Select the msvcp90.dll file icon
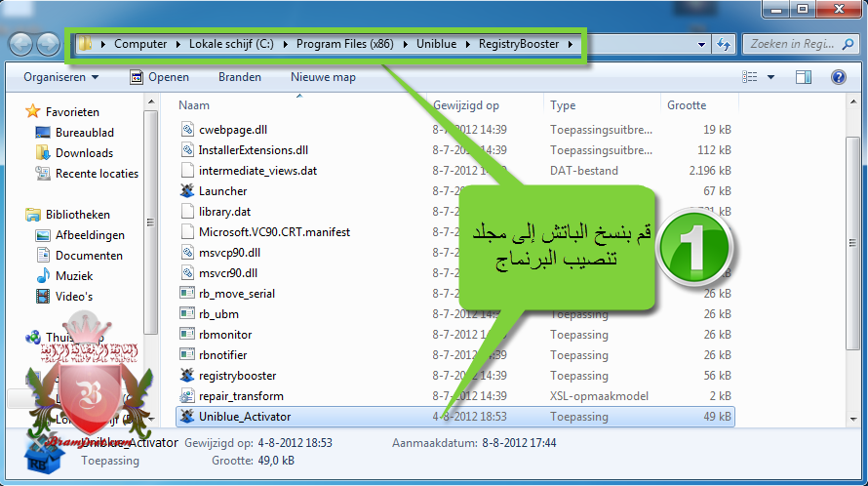Screen dimensions: 868x486 coord(187,253)
